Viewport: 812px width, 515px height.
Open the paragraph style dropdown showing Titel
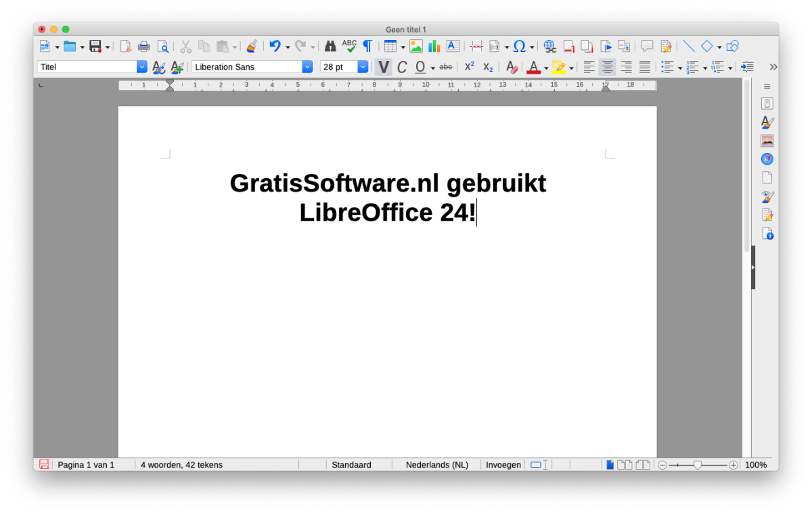coord(142,67)
